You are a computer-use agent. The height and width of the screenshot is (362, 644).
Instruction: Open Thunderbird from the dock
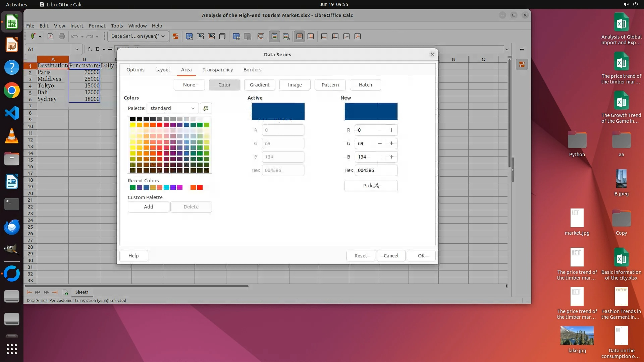(12, 227)
